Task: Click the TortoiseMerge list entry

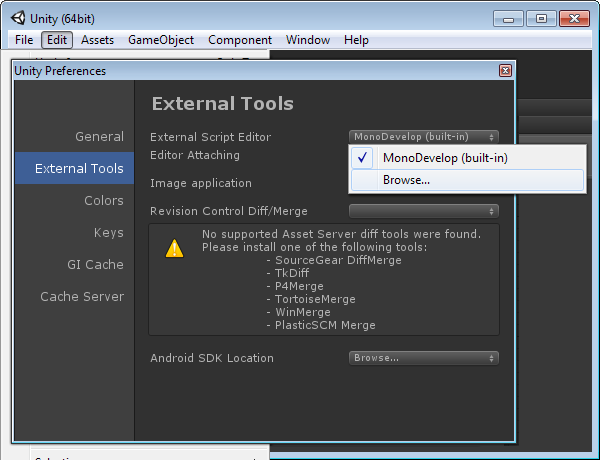Action: click(x=315, y=299)
